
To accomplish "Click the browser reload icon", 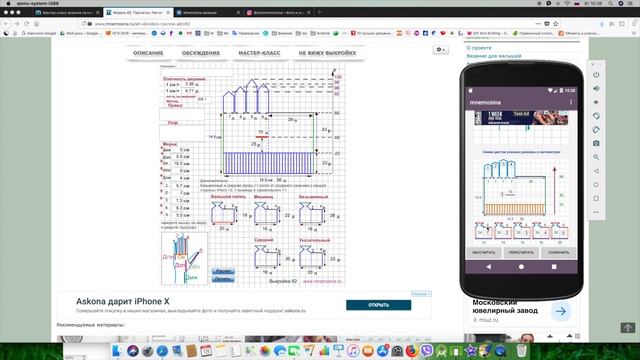I will coord(27,24).
